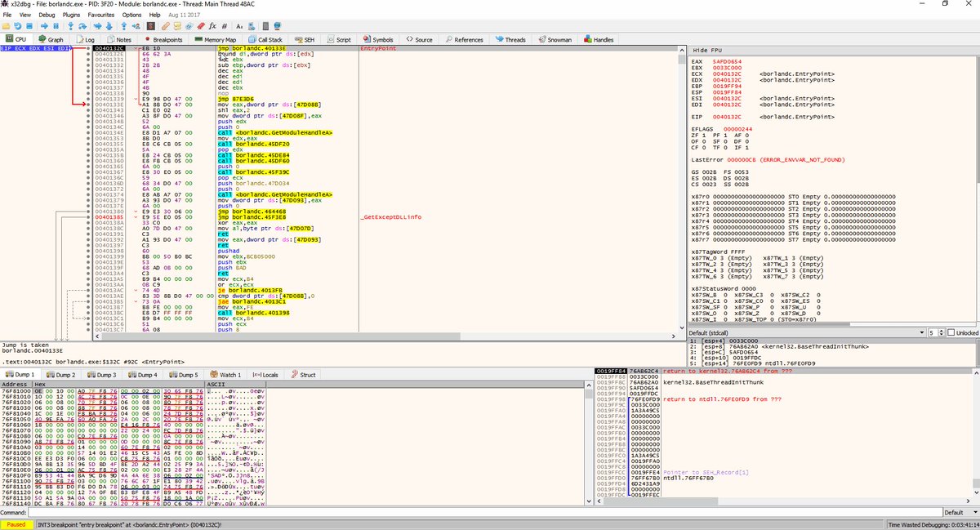The width and height of the screenshot is (980, 530).
Task: Click the Intermodular calls toolbar icon
Action: (252, 26)
